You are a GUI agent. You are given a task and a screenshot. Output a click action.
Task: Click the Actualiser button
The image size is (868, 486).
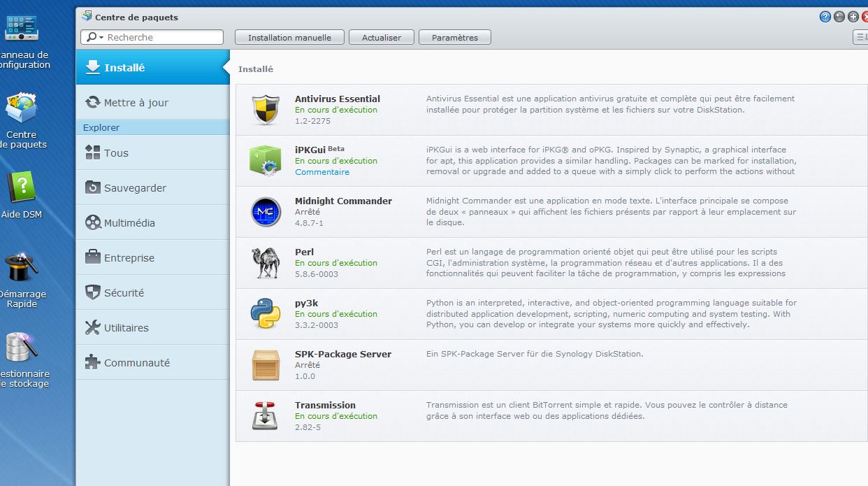pos(382,38)
